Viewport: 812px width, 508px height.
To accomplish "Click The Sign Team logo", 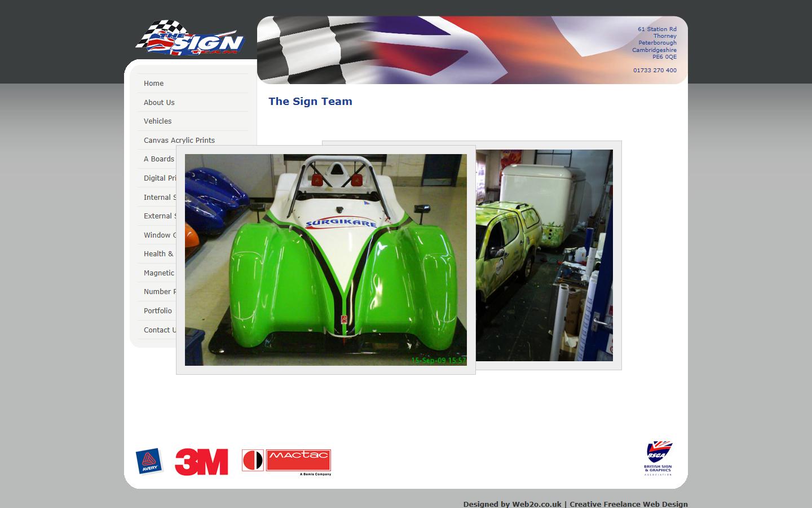I will coord(190,38).
